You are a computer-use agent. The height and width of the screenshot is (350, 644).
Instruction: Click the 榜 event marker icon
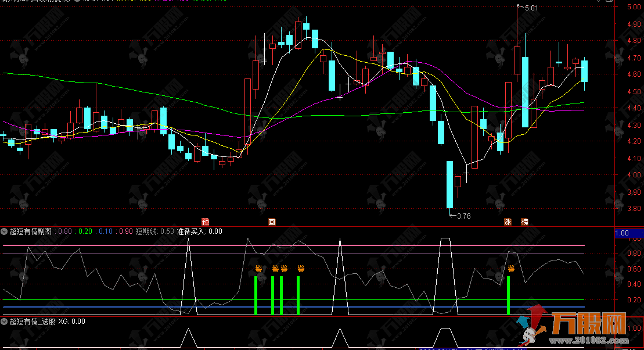click(525, 222)
